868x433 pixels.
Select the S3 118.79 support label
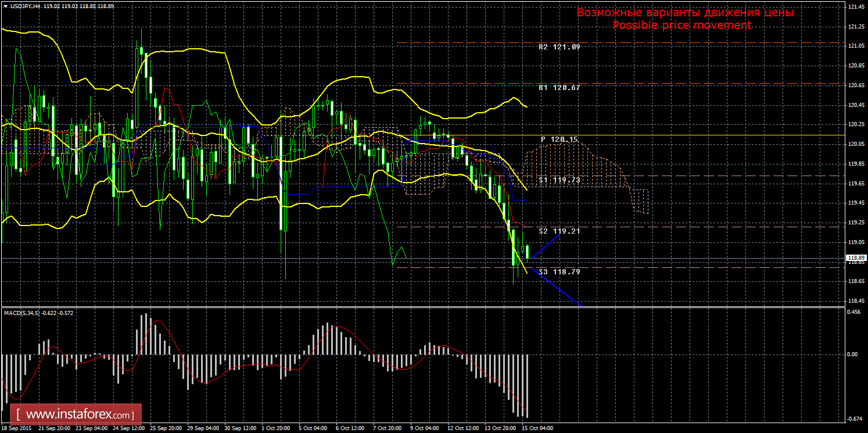tap(559, 271)
